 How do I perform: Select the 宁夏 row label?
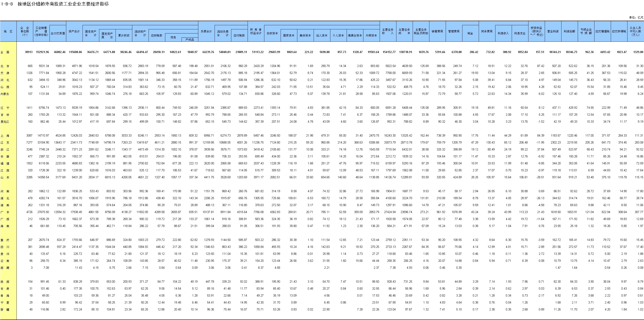(5, 302)
